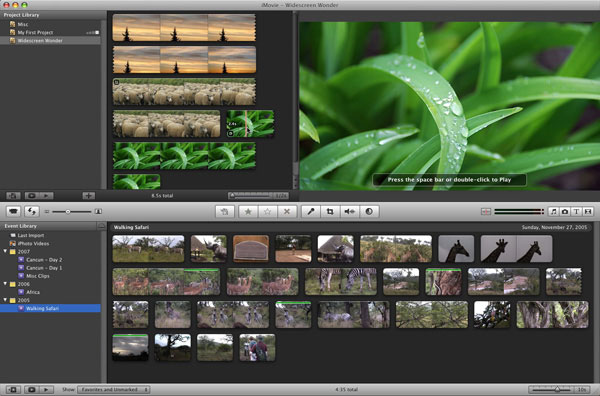This screenshot has width=600, height=396.
Task: Open the Music and Sound Effects browser
Action: tap(553, 211)
